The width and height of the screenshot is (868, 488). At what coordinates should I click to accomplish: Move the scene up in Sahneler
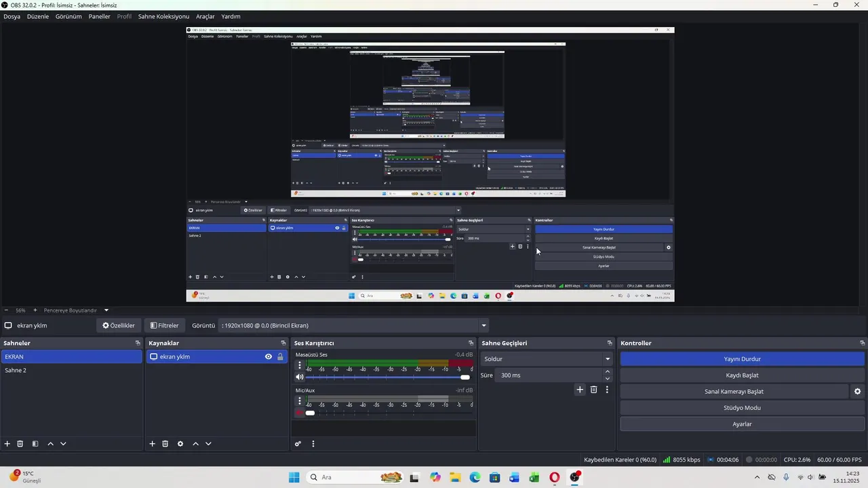[x=50, y=444]
